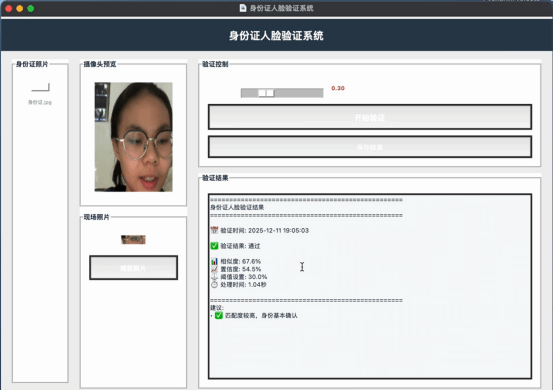The image size is (554, 390).
Task: Click the scale icon beside 阈值设置
Action: 214,277
